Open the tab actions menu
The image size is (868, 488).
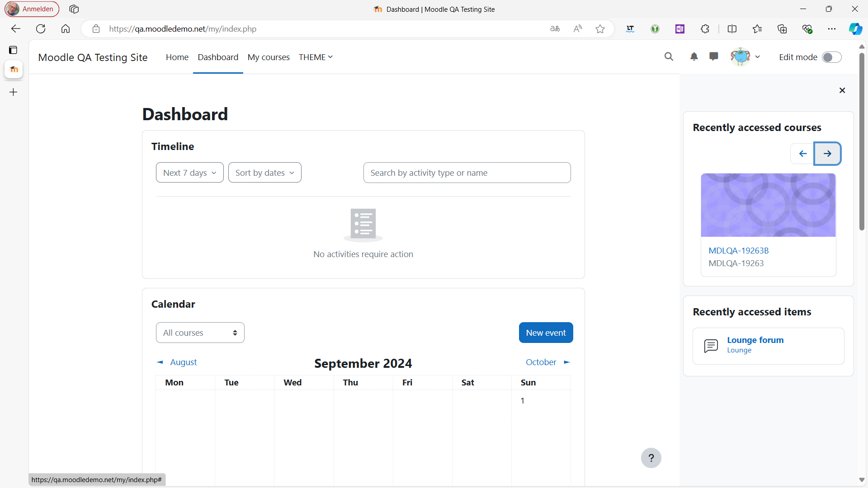(13, 50)
